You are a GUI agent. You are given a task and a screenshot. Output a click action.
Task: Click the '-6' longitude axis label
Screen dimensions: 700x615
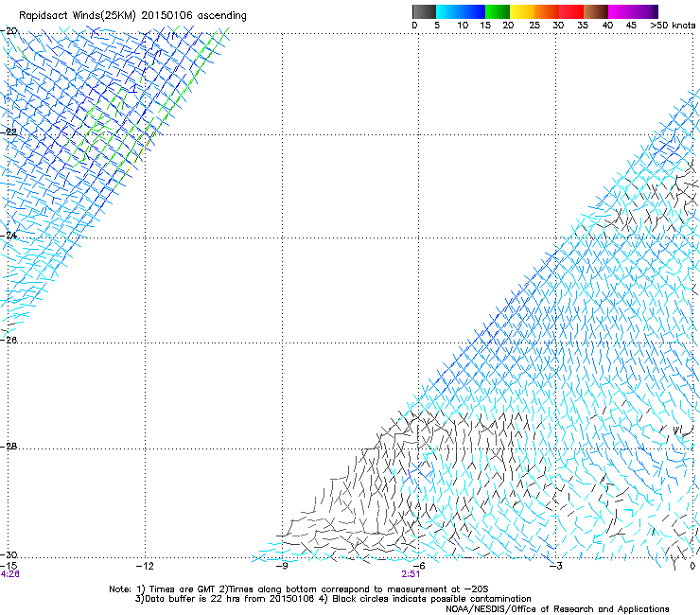point(419,566)
